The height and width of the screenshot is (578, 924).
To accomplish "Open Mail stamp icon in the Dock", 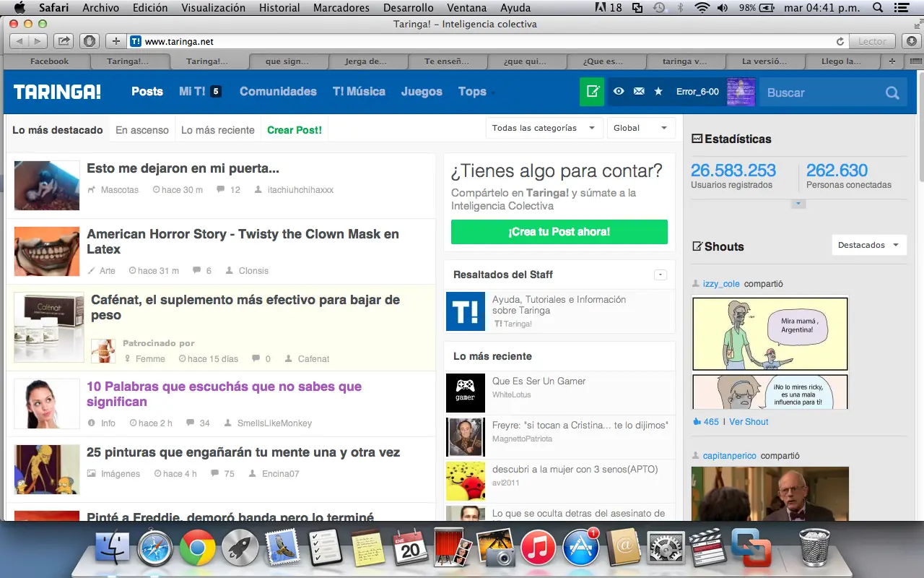I will point(282,548).
